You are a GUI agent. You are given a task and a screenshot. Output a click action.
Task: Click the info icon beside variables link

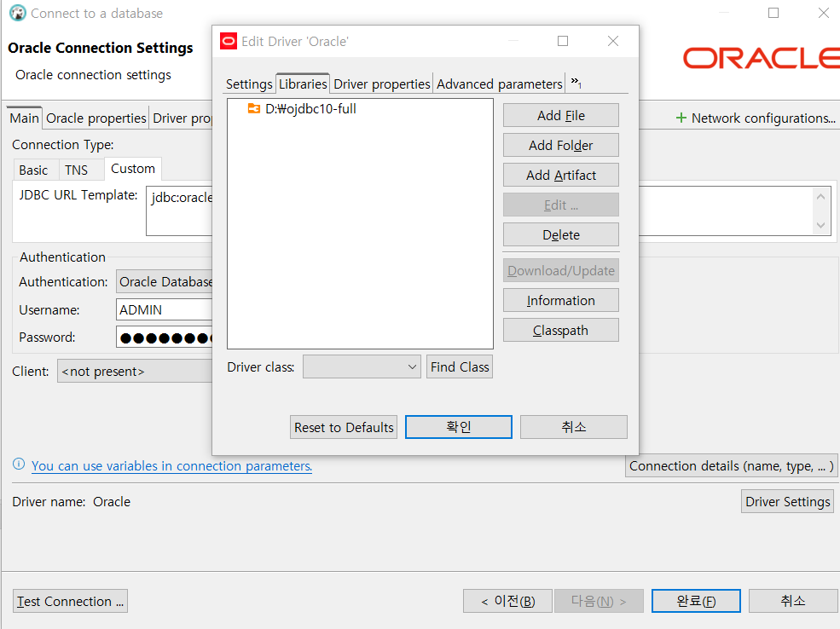pyautogui.click(x=19, y=465)
